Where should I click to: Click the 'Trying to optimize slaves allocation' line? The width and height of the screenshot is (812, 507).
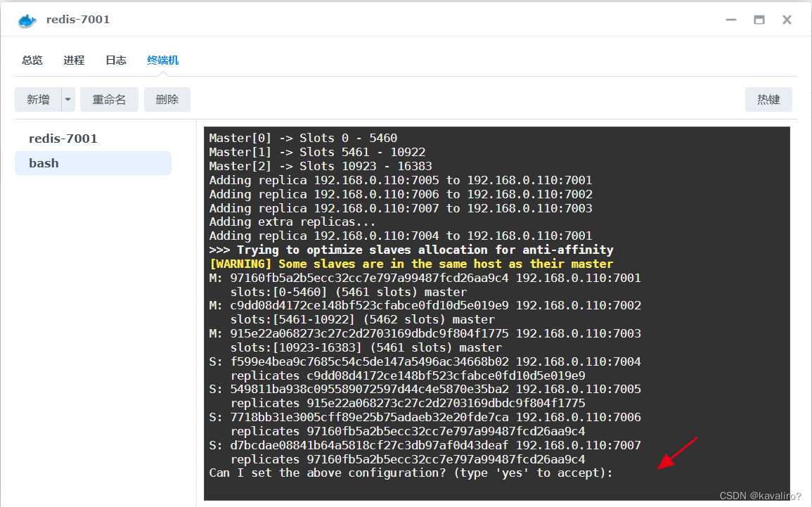click(x=411, y=250)
